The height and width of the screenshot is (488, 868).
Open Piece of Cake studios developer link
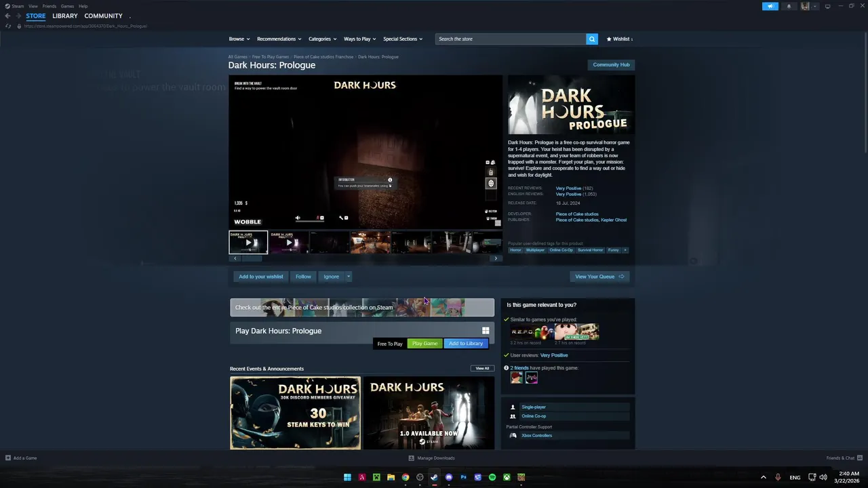(x=577, y=213)
